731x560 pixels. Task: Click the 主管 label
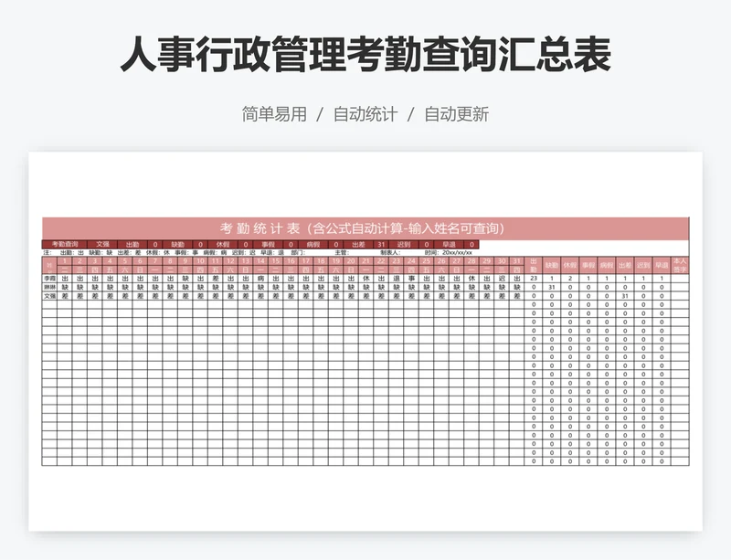pos(342,252)
